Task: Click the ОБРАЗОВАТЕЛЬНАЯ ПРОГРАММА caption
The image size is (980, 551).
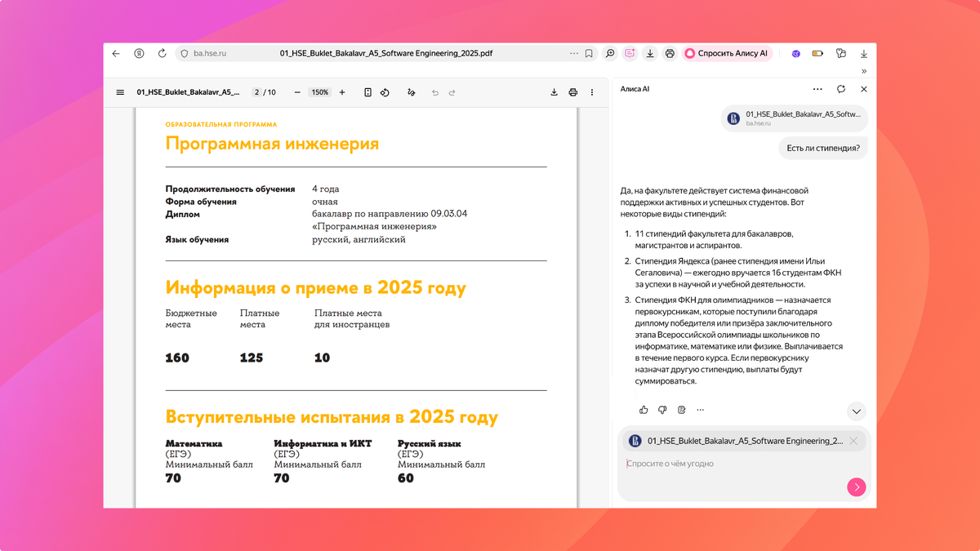Action: (221, 125)
